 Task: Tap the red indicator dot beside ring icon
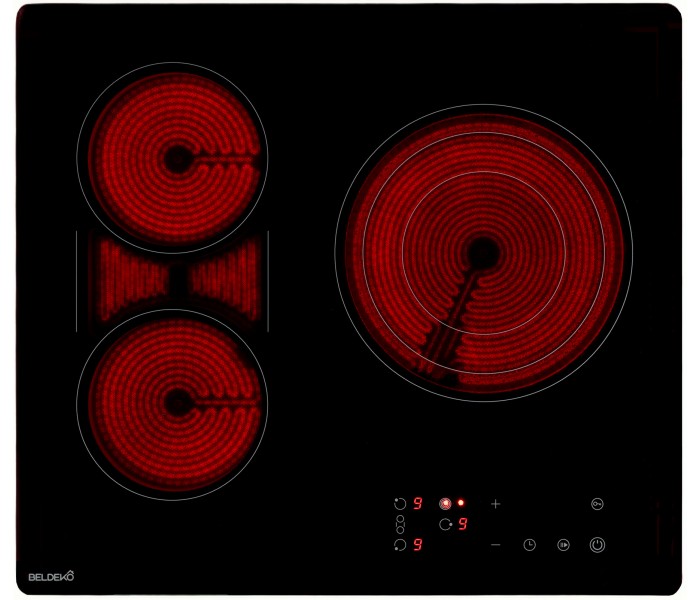point(461,504)
